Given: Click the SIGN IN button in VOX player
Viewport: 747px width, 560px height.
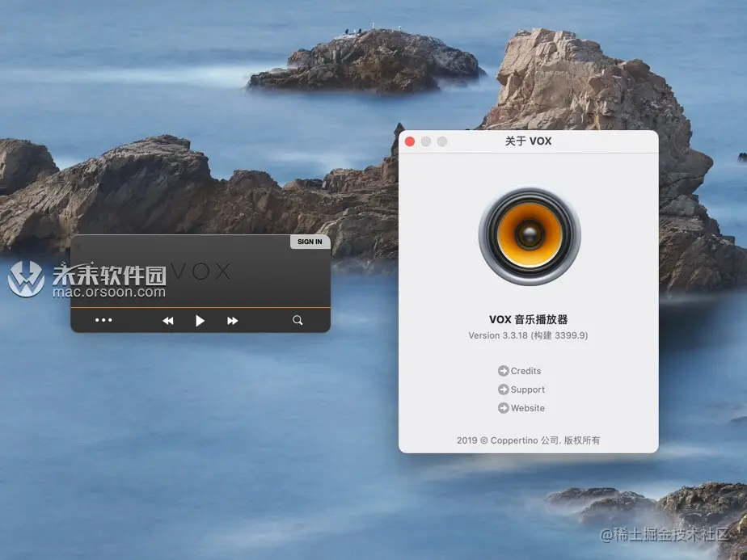Looking at the screenshot, I should click(x=310, y=242).
